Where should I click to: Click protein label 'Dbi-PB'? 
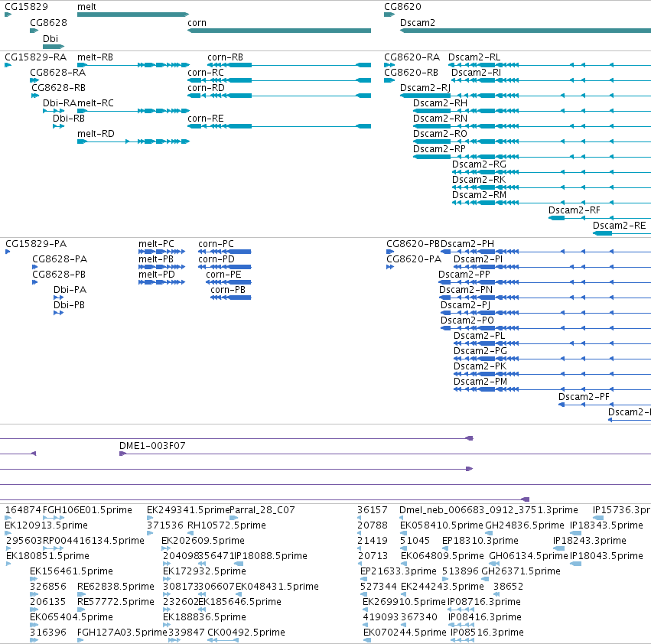point(69,305)
